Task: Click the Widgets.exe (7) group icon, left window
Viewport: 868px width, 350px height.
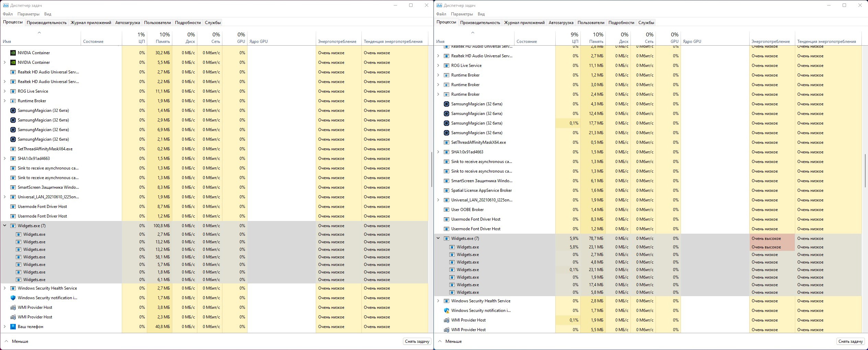Action: (x=13, y=226)
